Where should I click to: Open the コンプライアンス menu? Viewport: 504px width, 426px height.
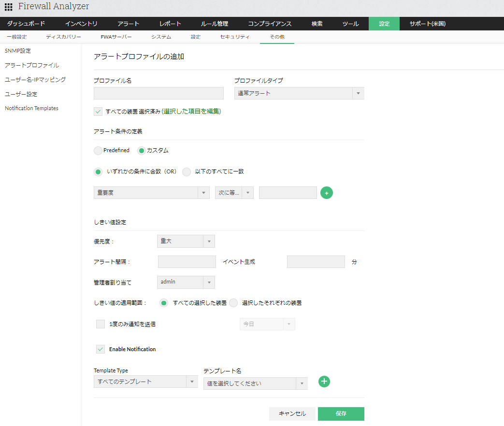270,24
